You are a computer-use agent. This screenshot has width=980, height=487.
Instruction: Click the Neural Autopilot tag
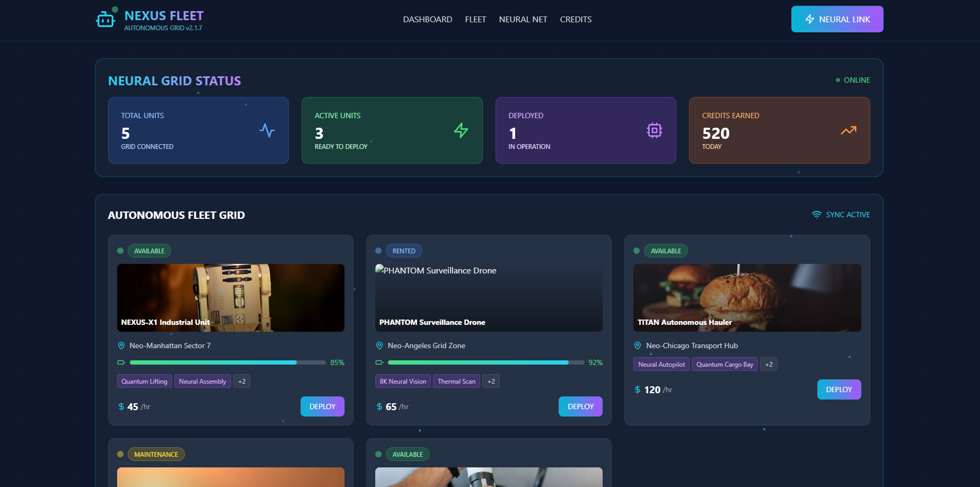coord(661,365)
